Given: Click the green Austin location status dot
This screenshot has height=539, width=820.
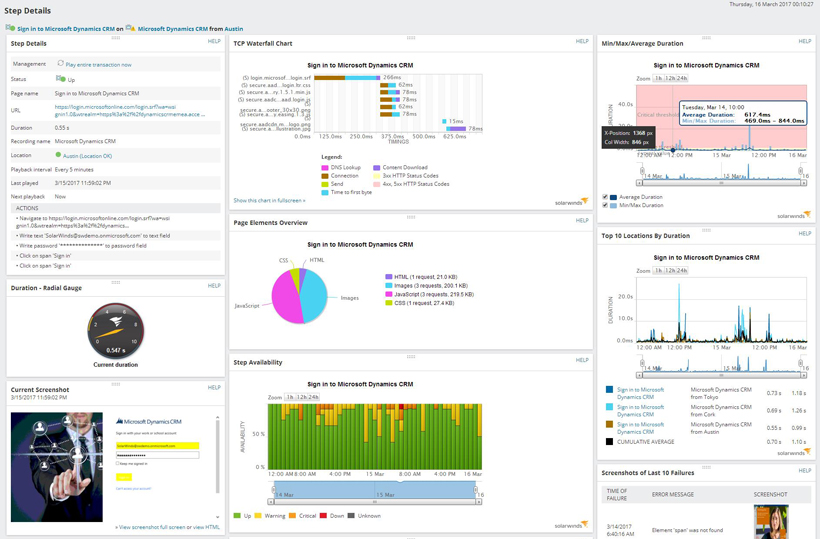Looking at the screenshot, I should (59, 156).
